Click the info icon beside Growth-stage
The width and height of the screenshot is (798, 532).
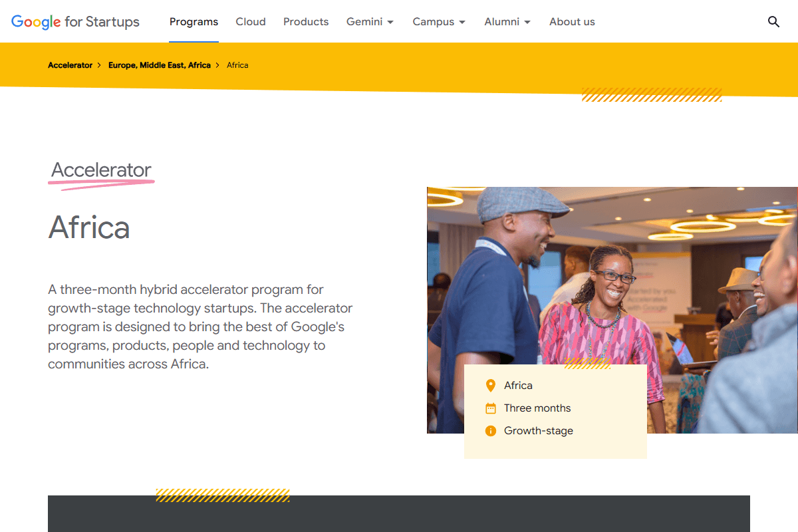[491, 431]
